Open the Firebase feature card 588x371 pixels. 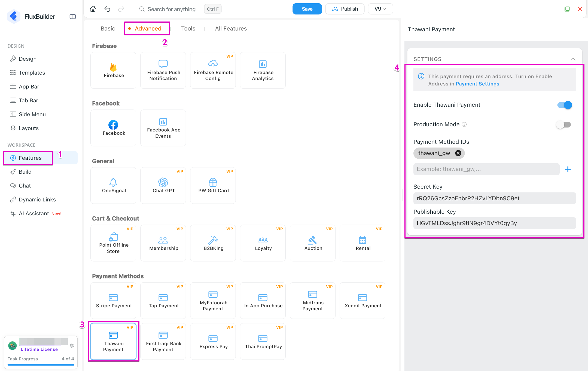click(113, 70)
